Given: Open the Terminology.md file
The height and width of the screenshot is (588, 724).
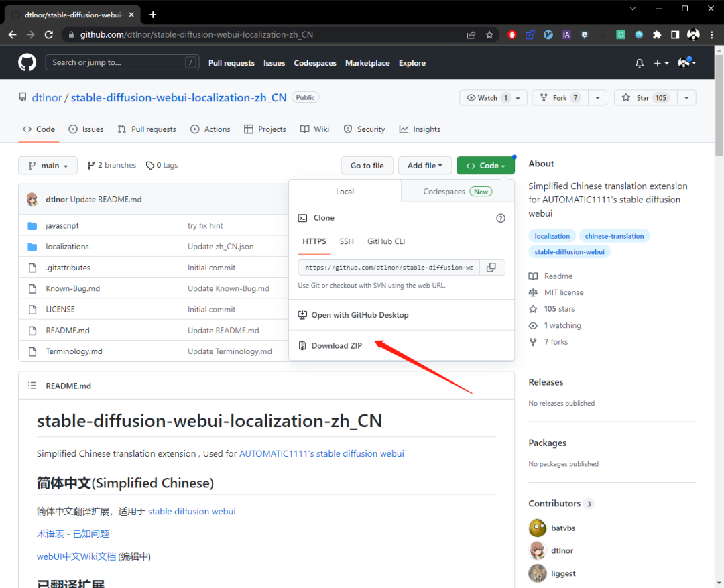Looking at the screenshot, I should 74,351.
